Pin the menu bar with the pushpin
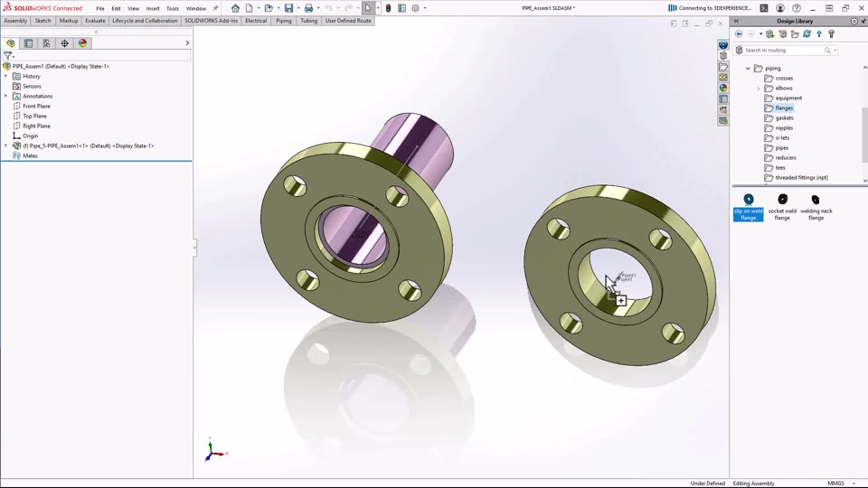This screenshot has width=868, height=488. [215, 8]
